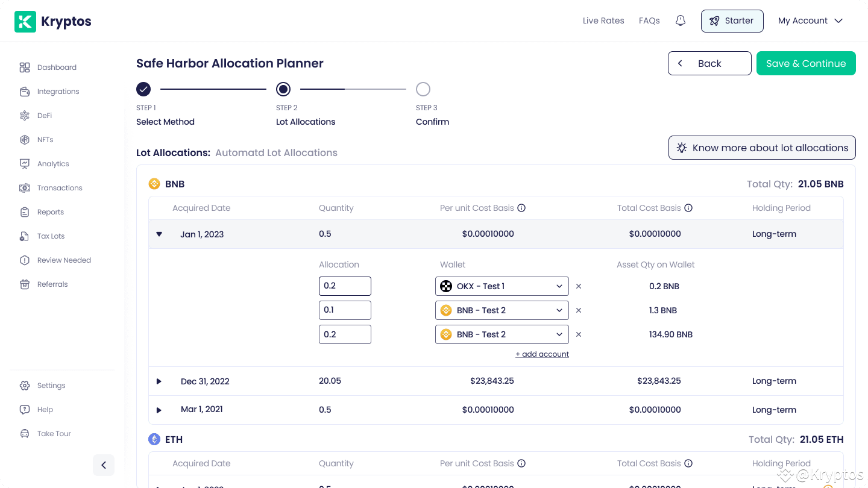Screen dimensions: 868x488
Task: Click the notification bell icon
Action: [x=681, y=20]
